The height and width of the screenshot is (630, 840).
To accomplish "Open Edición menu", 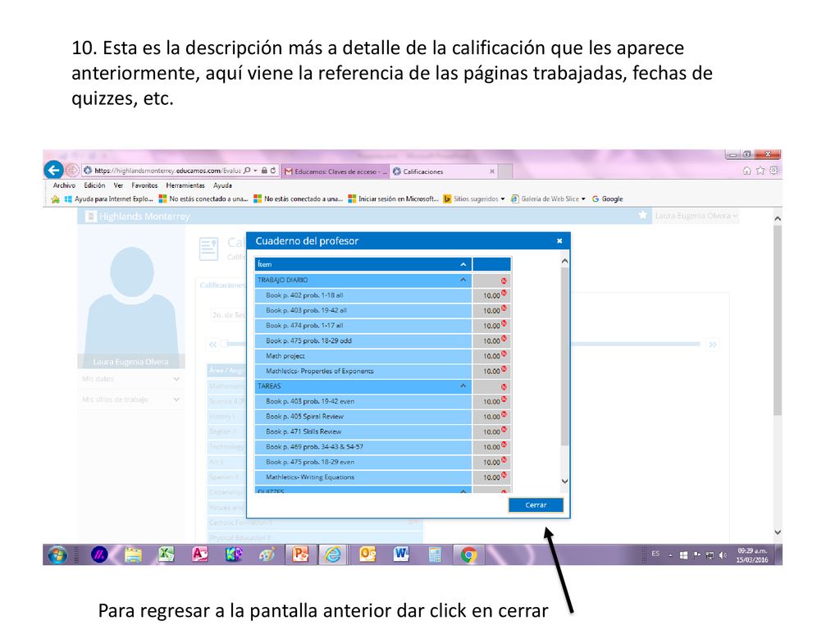I will point(94,185).
